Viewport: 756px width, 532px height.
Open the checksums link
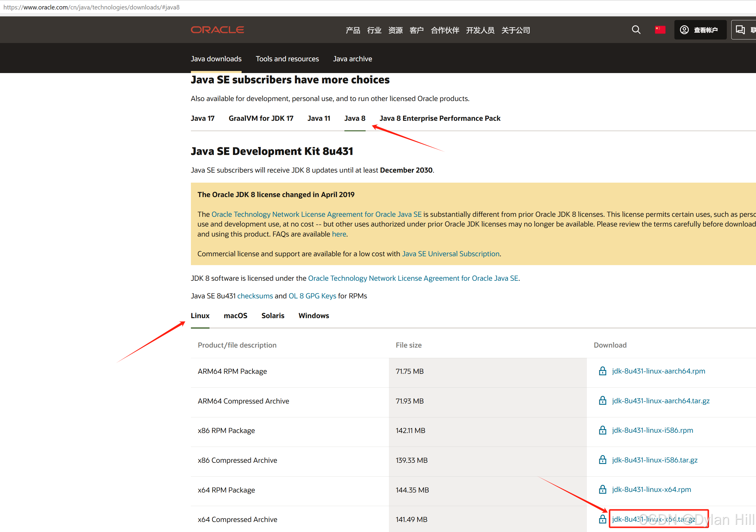[x=255, y=296]
